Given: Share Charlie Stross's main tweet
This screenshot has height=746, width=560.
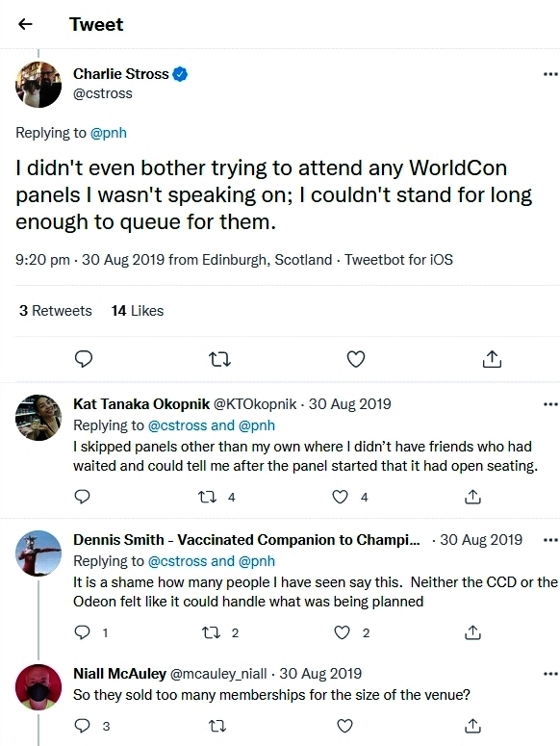Looking at the screenshot, I should [x=492, y=359].
